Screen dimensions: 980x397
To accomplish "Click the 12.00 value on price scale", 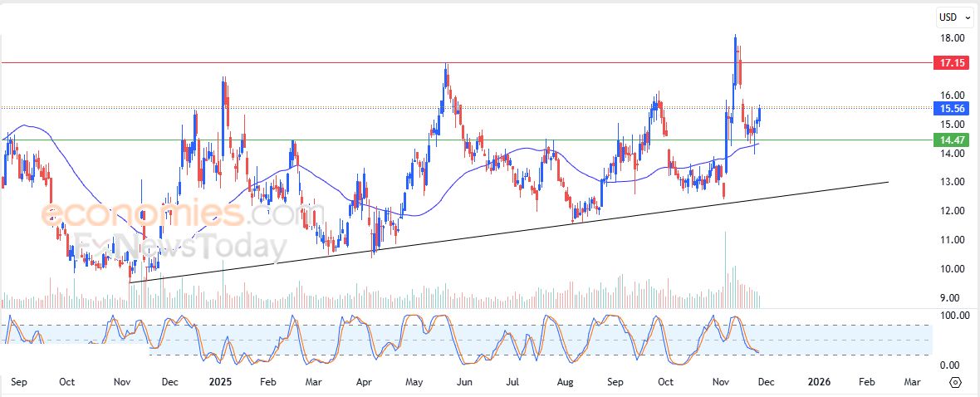I will click(951, 211).
